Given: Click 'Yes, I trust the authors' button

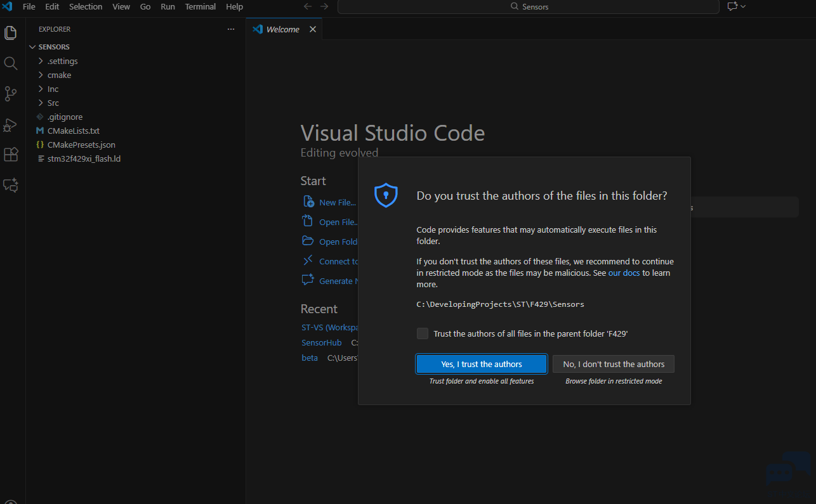Looking at the screenshot, I should pos(481,364).
